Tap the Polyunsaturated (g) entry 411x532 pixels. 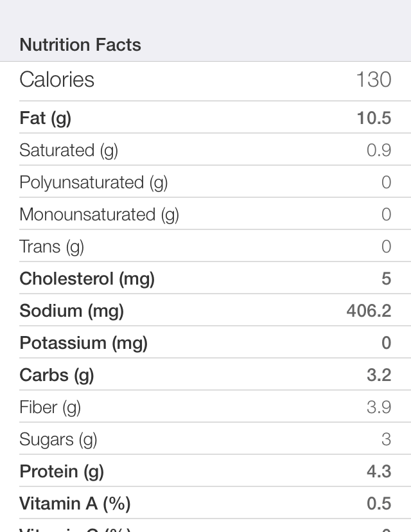(x=205, y=182)
